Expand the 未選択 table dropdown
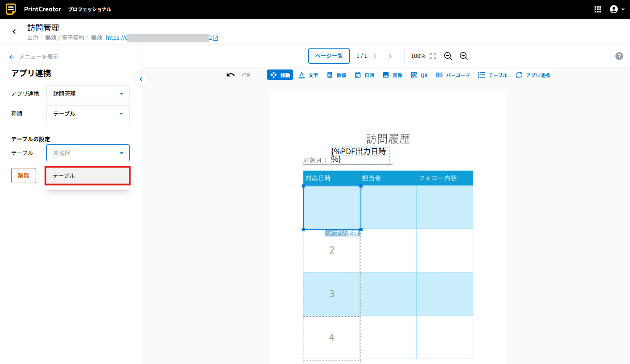The width and height of the screenshot is (630, 364). coord(88,153)
